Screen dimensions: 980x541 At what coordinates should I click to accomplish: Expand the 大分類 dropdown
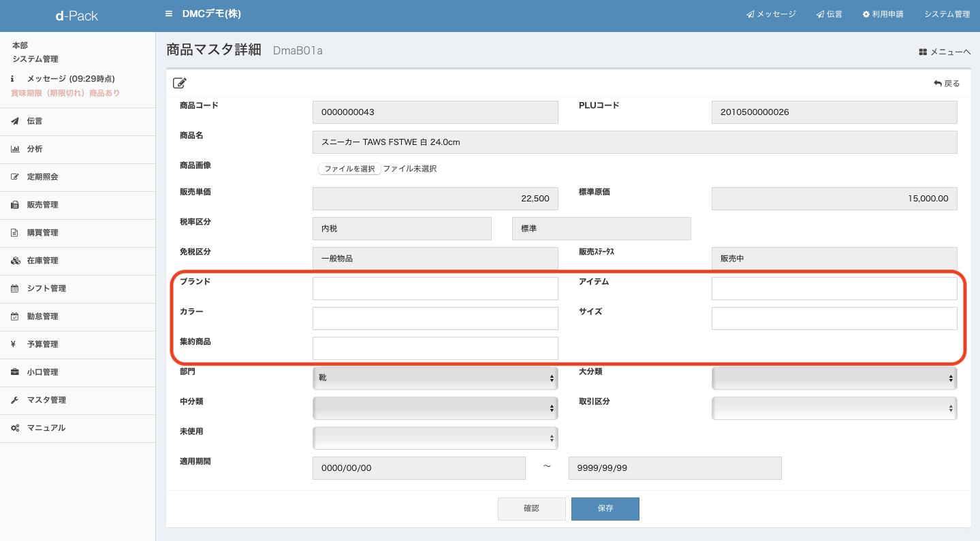[834, 378]
